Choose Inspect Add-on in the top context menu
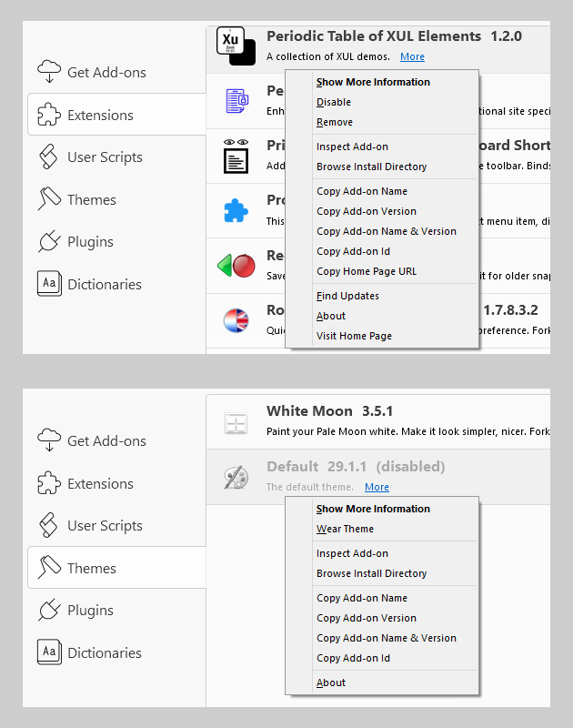This screenshot has width=573, height=728. tap(382, 147)
